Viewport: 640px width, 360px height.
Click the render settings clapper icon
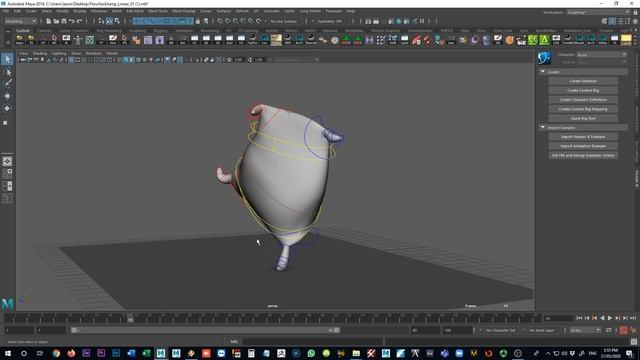[x=391, y=21]
